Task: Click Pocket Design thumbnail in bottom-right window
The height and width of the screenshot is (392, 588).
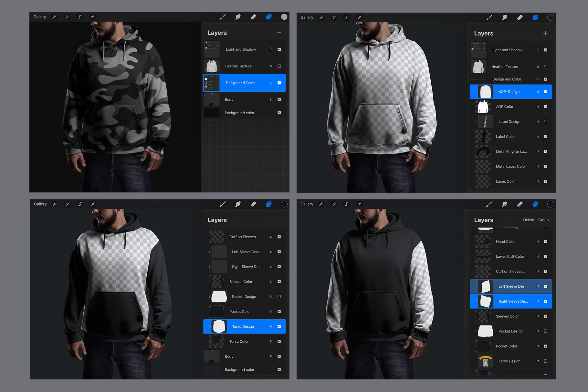Action: pos(486,331)
